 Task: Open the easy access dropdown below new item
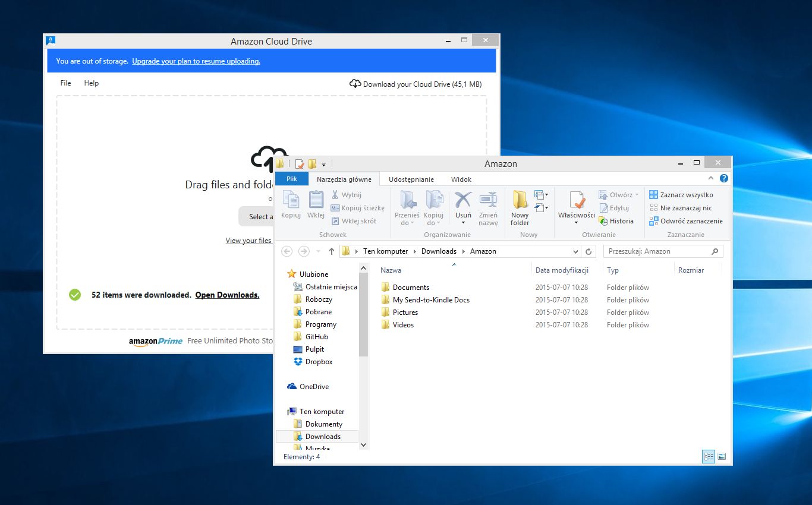pyautogui.click(x=541, y=207)
